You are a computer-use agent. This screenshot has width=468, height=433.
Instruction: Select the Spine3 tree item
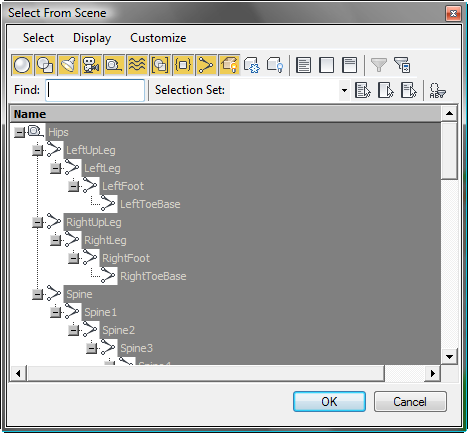(136, 348)
